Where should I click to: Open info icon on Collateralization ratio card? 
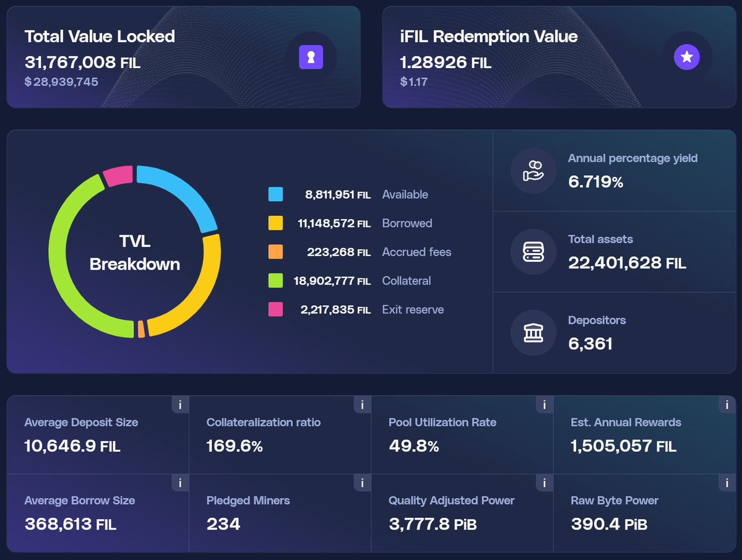362,405
